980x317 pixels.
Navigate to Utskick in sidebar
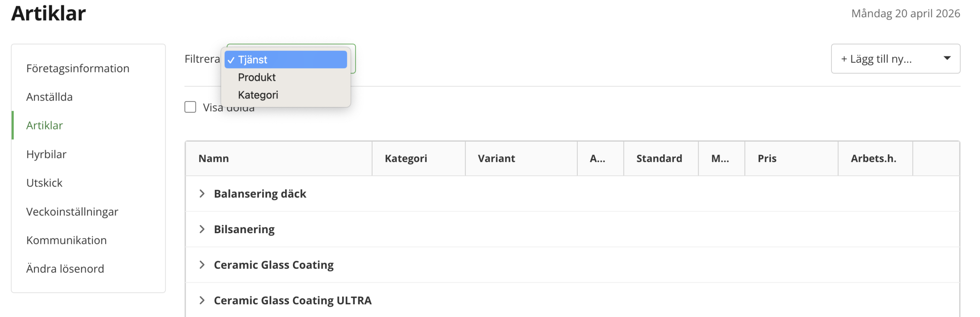(x=44, y=183)
